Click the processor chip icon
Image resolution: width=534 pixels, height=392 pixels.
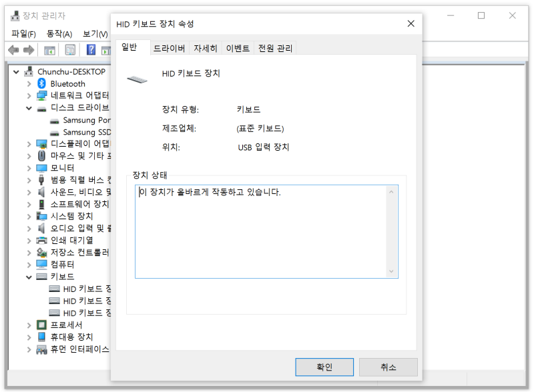coord(41,325)
